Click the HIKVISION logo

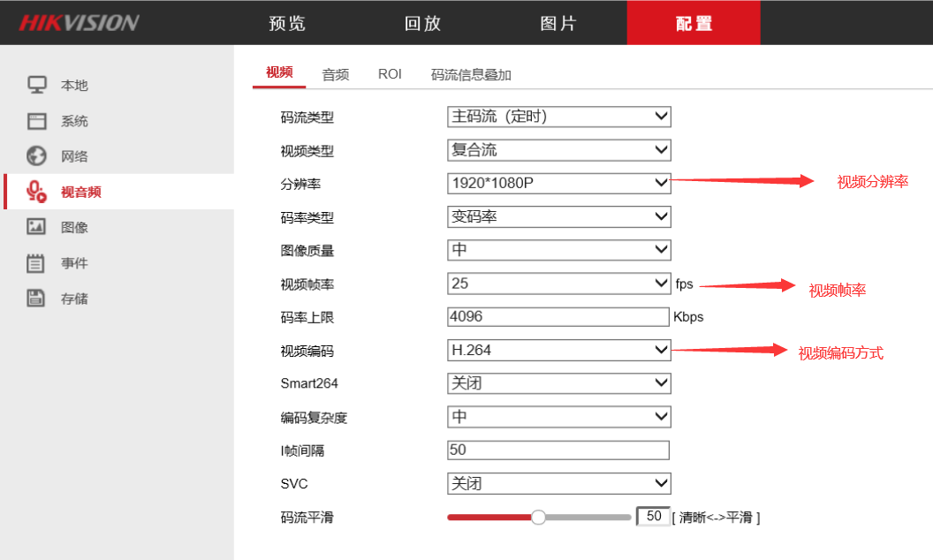tap(80, 23)
